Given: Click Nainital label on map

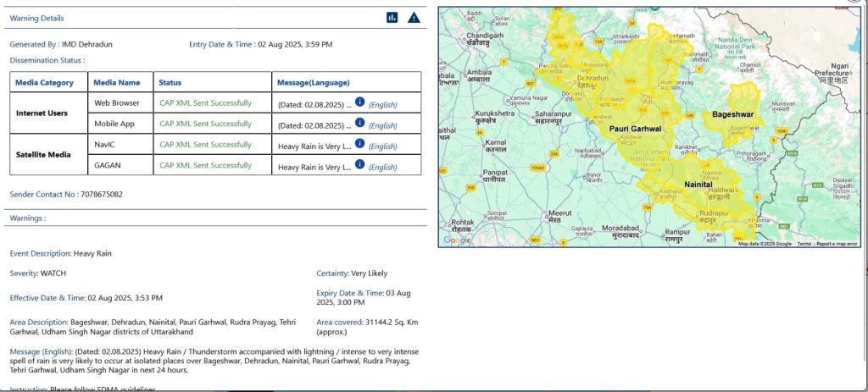Looking at the screenshot, I should [x=698, y=184].
